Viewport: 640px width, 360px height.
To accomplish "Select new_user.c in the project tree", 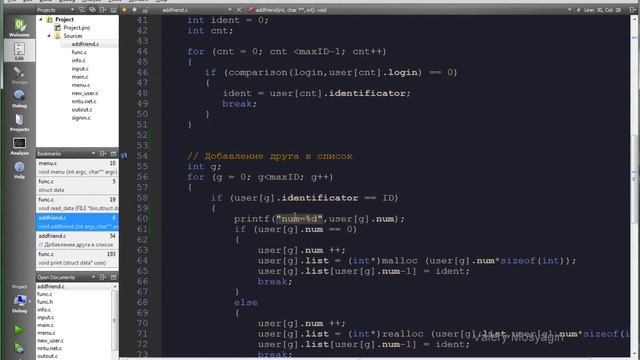I will [x=85, y=93].
